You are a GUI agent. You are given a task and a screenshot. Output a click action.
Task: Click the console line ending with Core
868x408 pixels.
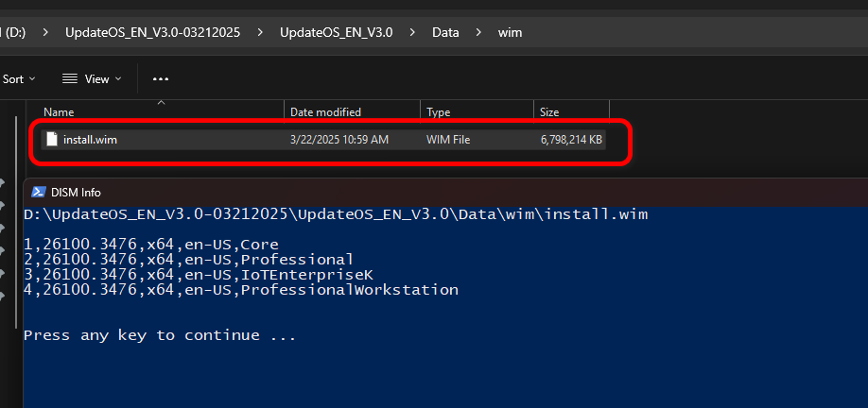(151, 245)
